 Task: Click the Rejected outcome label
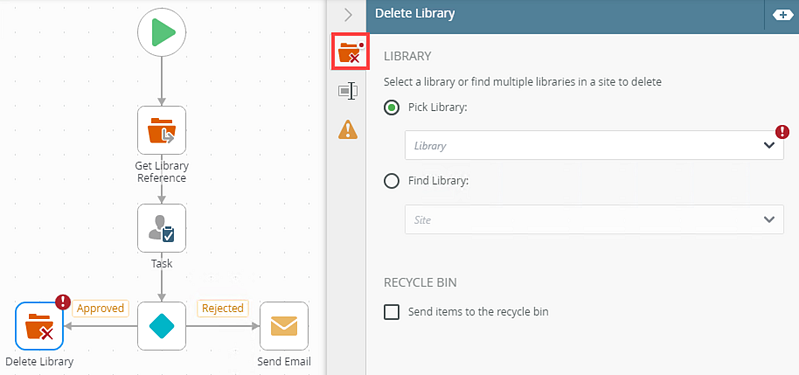pos(223,308)
